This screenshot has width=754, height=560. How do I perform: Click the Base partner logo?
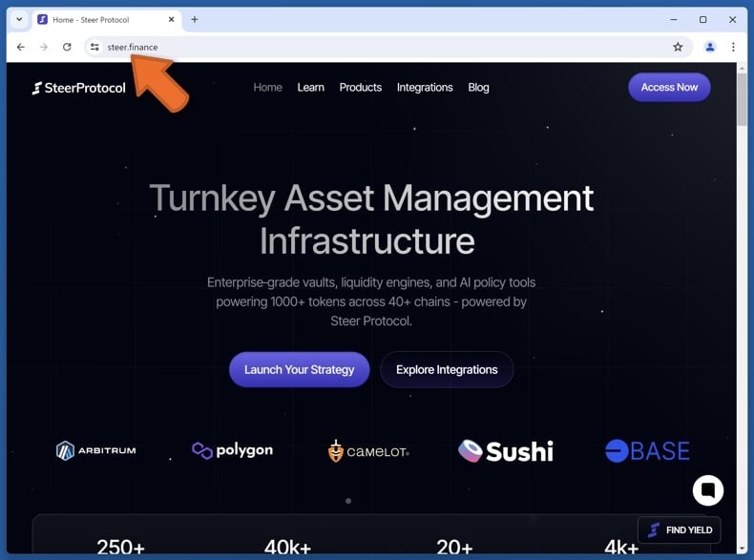(647, 451)
